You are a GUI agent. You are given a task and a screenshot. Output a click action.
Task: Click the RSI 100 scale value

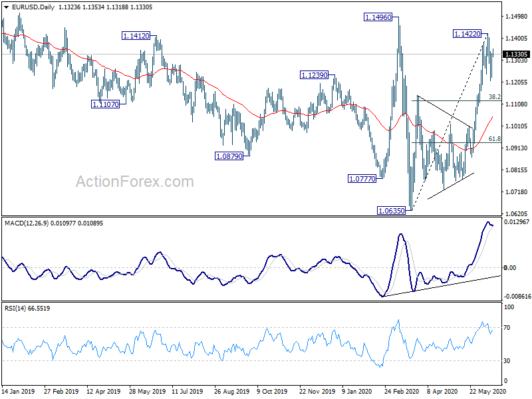click(x=509, y=307)
